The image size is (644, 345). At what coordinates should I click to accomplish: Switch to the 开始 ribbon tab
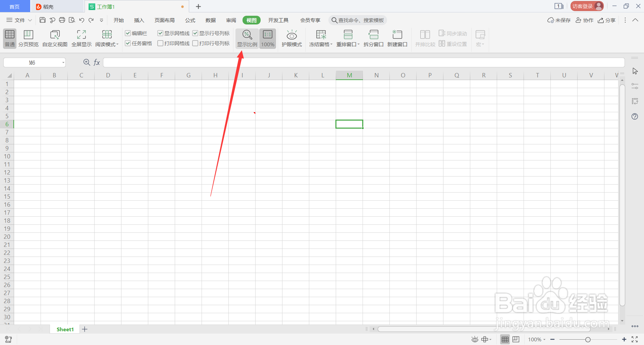pyautogui.click(x=119, y=20)
